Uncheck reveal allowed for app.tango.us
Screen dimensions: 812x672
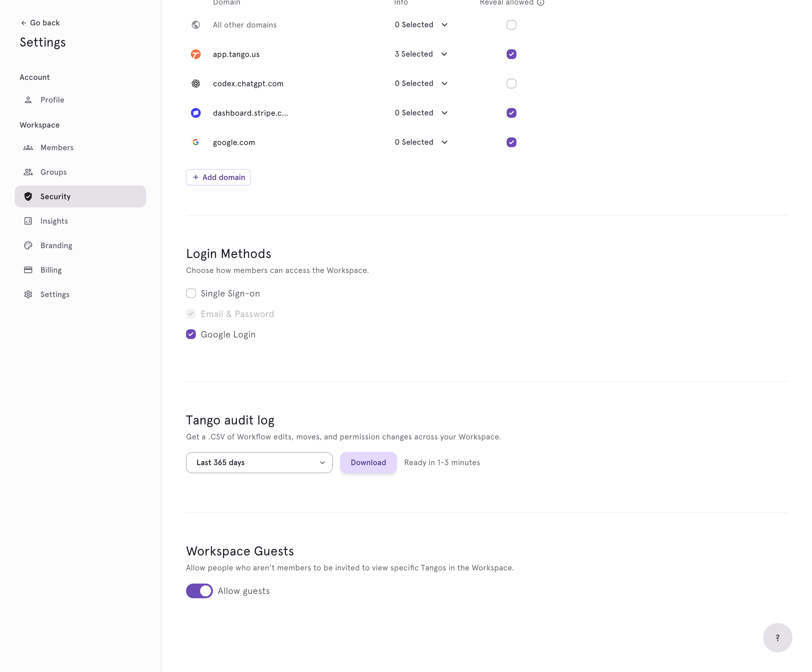coord(512,54)
